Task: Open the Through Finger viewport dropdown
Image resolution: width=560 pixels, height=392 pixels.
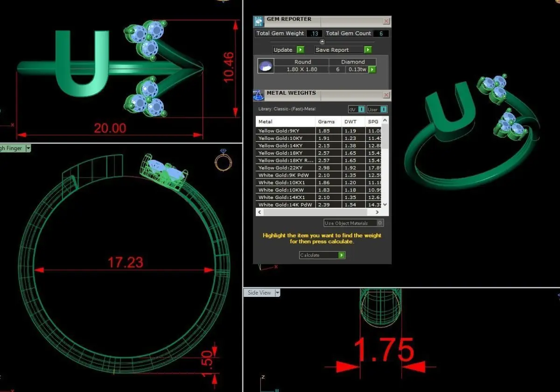Action: coord(28,148)
